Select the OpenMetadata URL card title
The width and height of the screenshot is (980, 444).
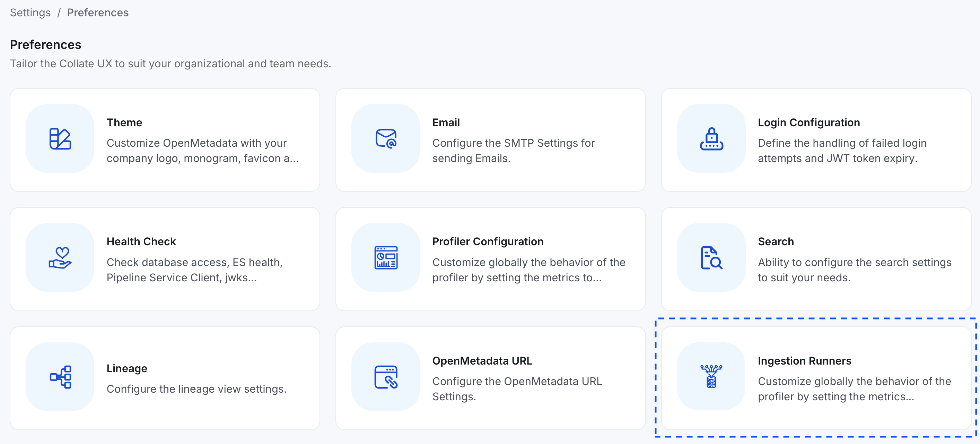point(482,361)
